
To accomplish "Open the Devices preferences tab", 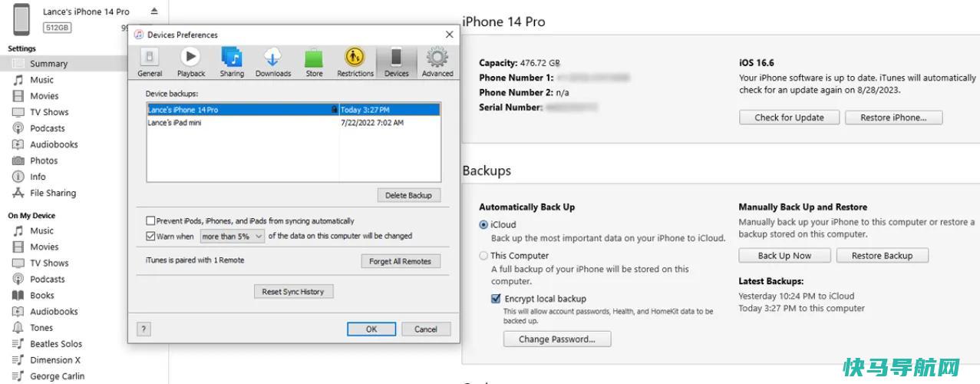I will point(396,62).
